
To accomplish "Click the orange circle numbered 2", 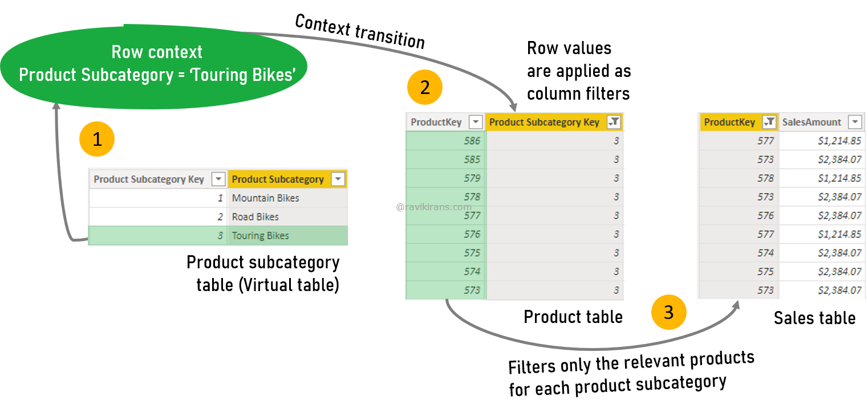I will [424, 87].
